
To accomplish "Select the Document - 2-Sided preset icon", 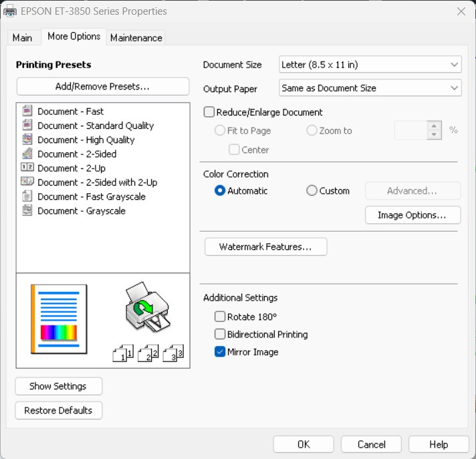I will [27, 154].
